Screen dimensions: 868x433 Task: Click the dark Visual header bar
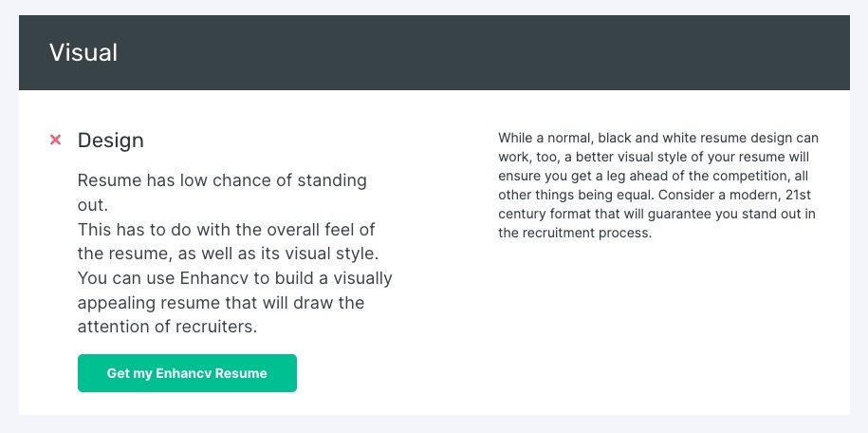point(434,52)
